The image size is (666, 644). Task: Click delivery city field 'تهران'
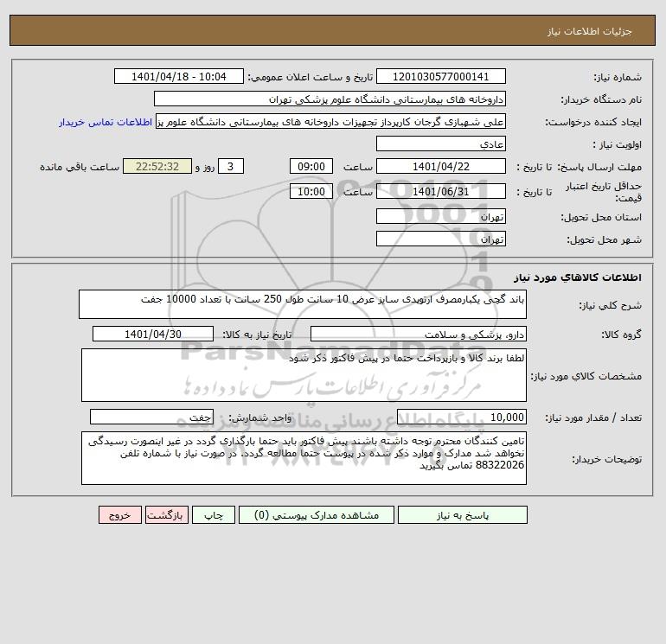(x=441, y=239)
